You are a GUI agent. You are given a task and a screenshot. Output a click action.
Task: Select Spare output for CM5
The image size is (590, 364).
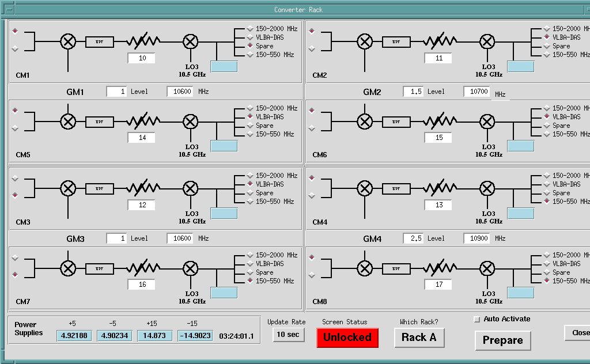point(250,126)
